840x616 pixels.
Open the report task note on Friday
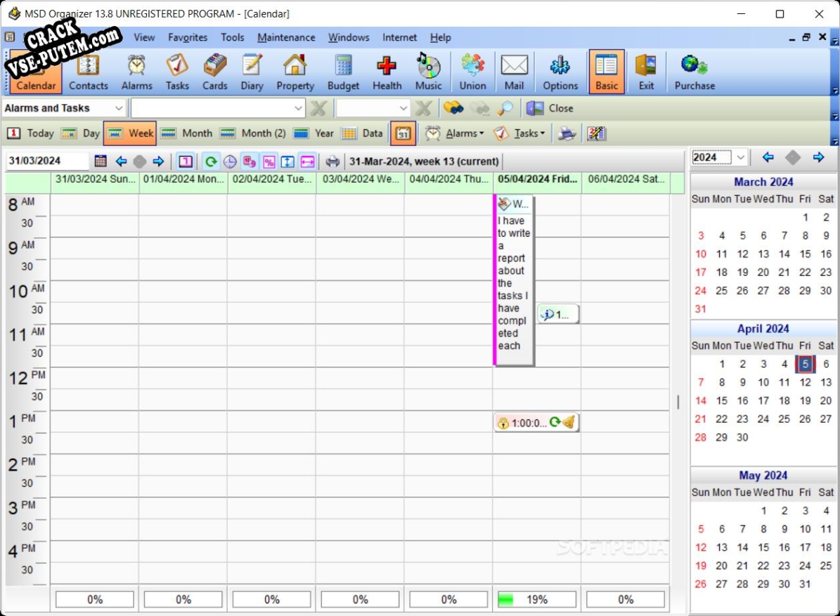tap(514, 280)
